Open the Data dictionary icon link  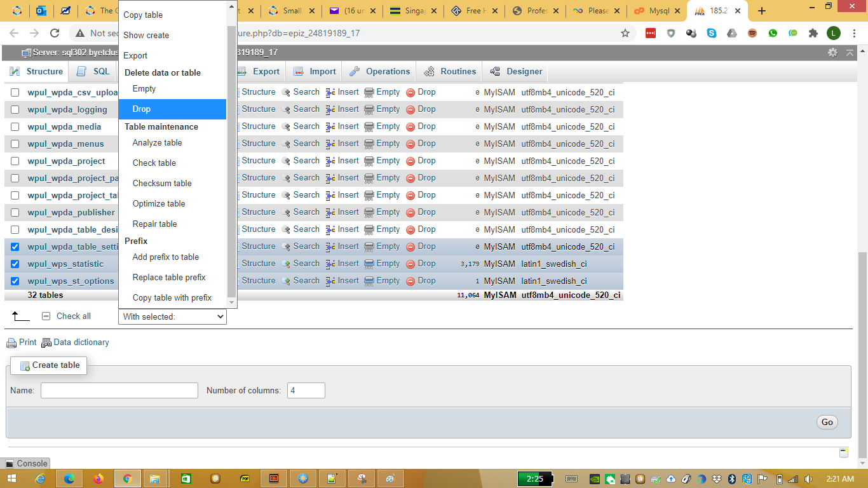46,343
